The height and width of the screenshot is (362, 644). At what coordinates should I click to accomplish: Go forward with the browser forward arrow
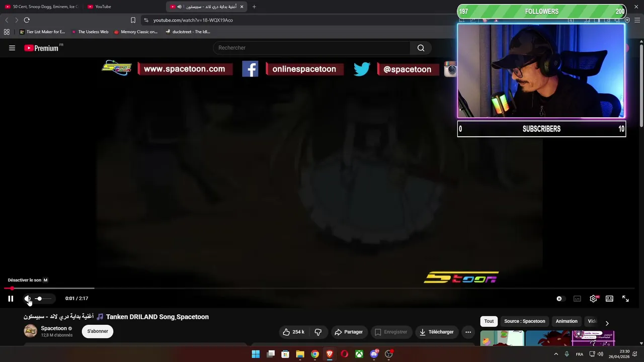point(17,20)
